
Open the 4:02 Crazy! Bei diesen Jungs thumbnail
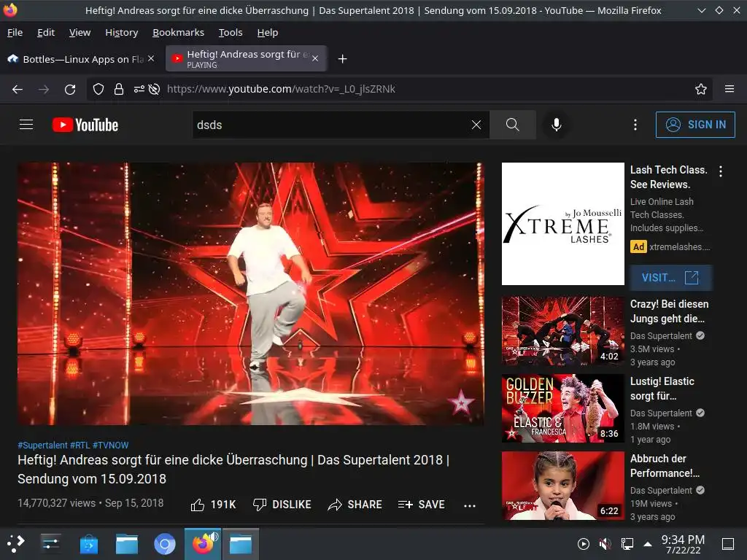click(x=562, y=331)
